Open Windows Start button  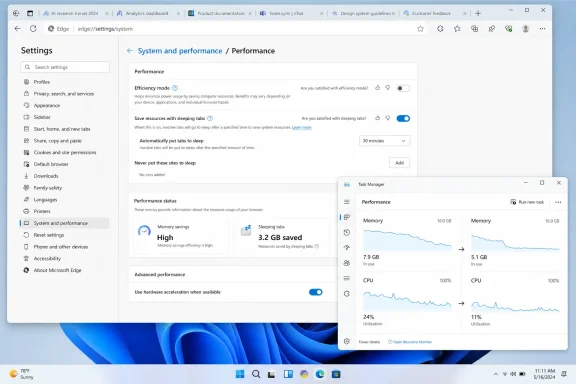pos(240,374)
